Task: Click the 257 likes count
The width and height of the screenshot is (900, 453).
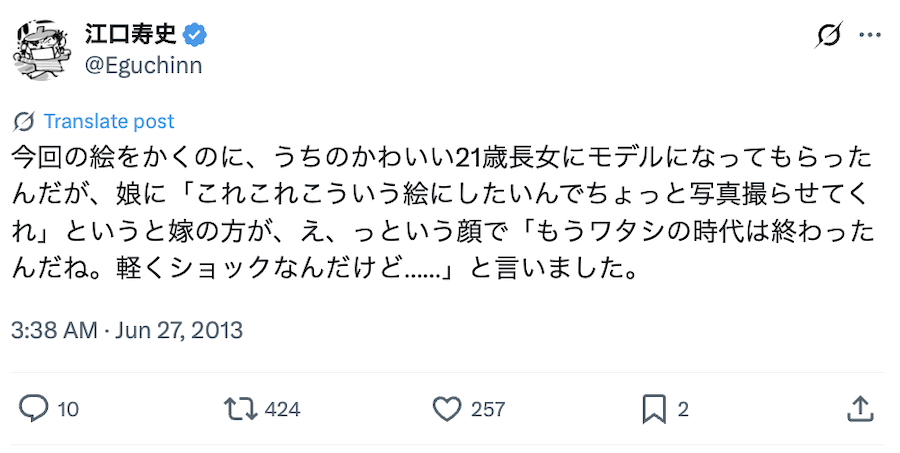Action: pos(488,409)
